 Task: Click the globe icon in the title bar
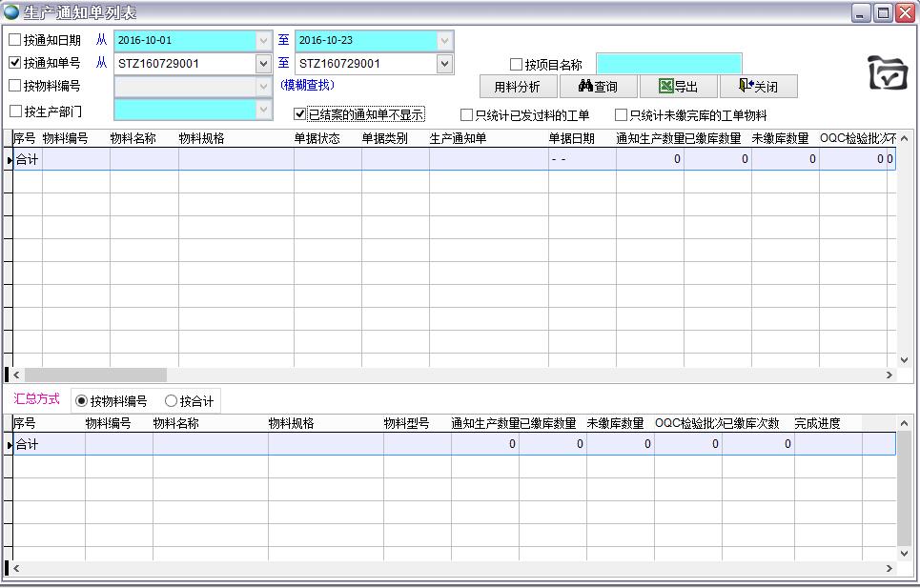[11, 12]
